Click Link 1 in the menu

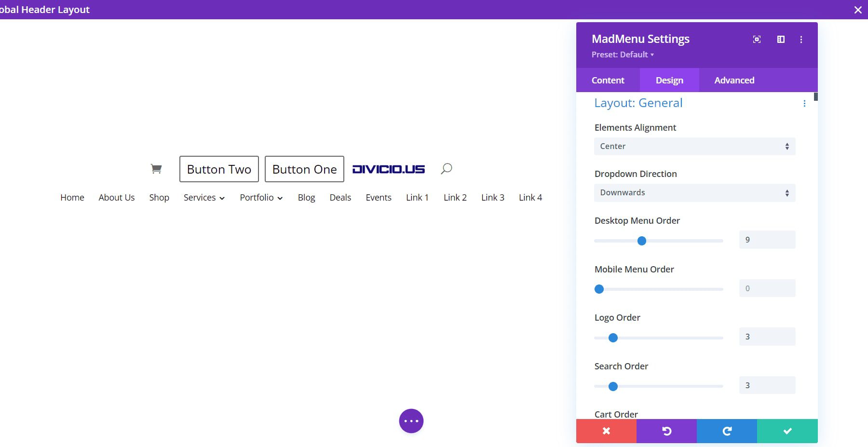417,198
